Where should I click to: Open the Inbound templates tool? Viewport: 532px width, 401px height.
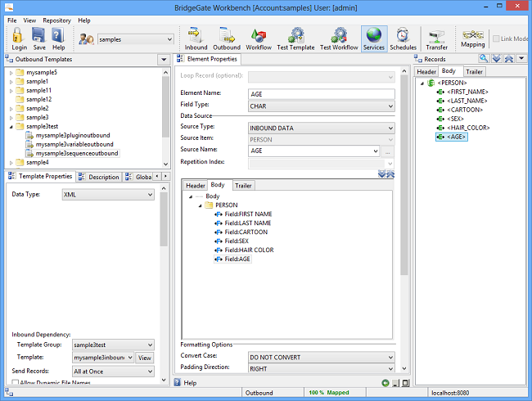[x=196, y=38]
